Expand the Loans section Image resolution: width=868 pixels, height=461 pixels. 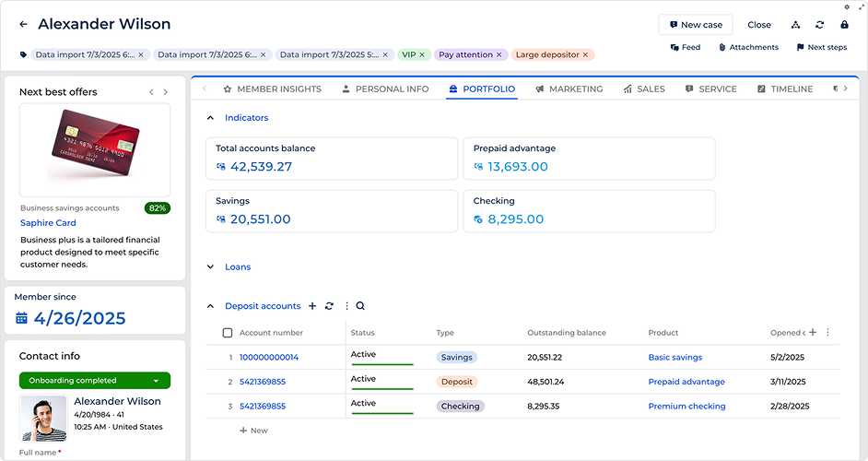click(210, 267)
